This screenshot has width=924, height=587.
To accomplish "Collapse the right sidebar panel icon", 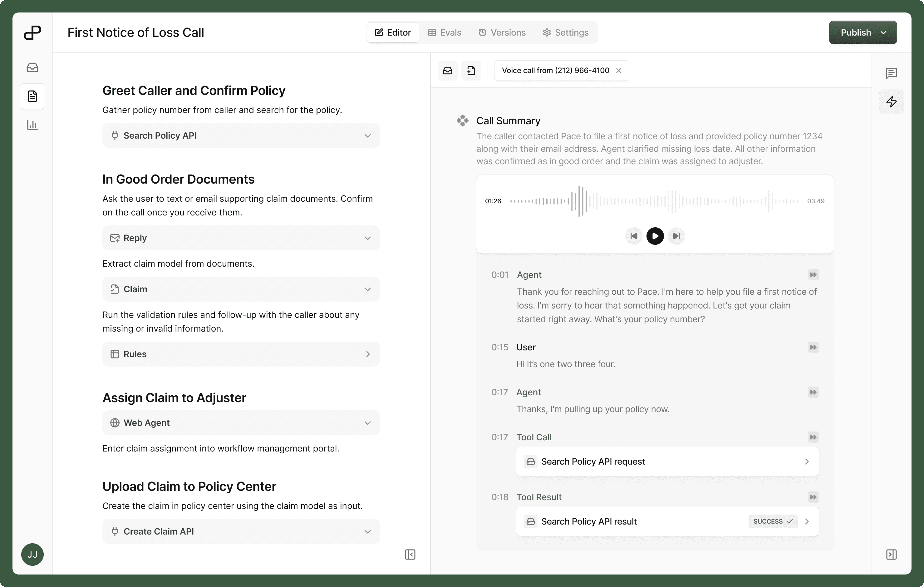I will (891, 554).
